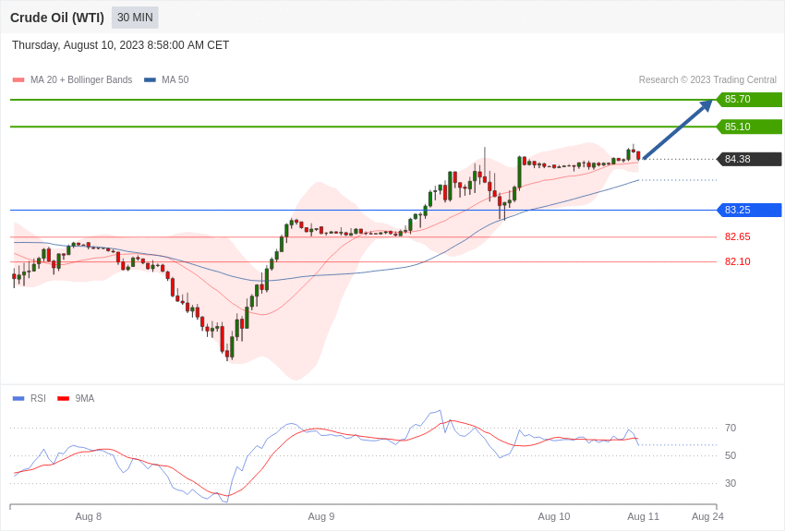
Task: Toggle the MA 50 legend color swatch
Action: tap(150, 80)
